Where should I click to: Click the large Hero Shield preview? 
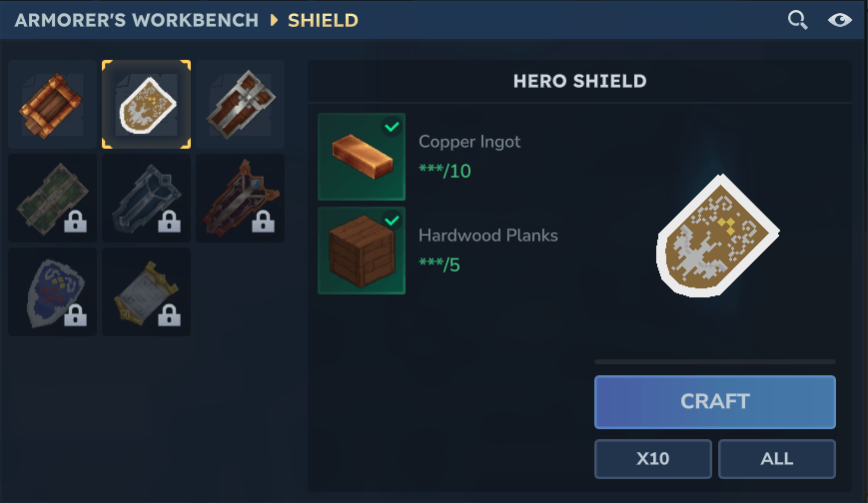717,236
